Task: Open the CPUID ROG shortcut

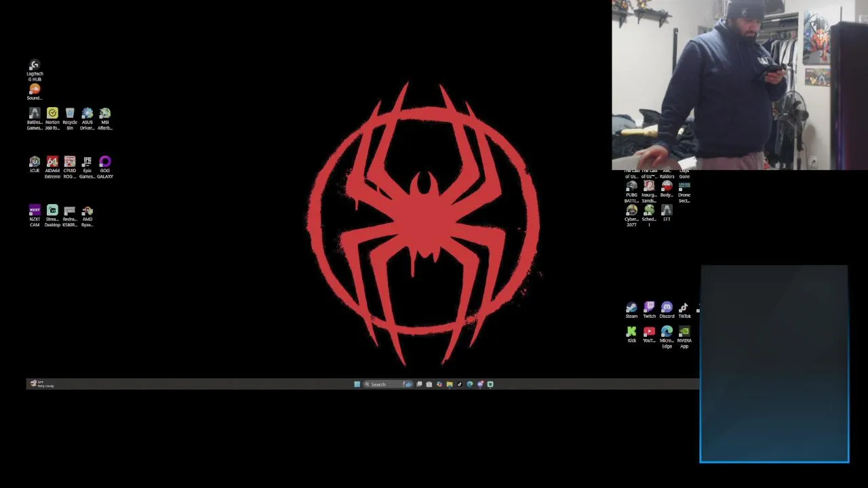Action: [70, 167]
